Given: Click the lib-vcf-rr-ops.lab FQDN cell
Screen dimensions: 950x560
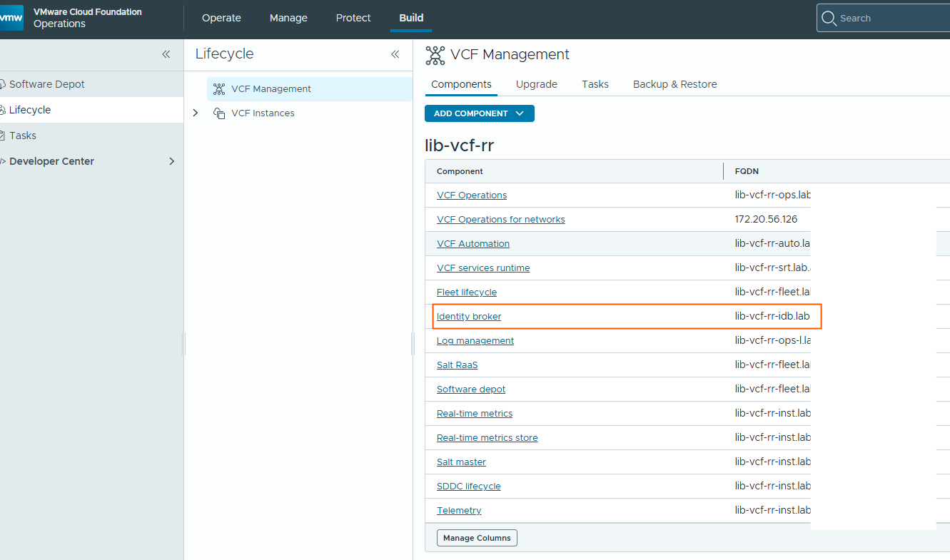Looking at the screenshot, I should [x=773, y=195].
